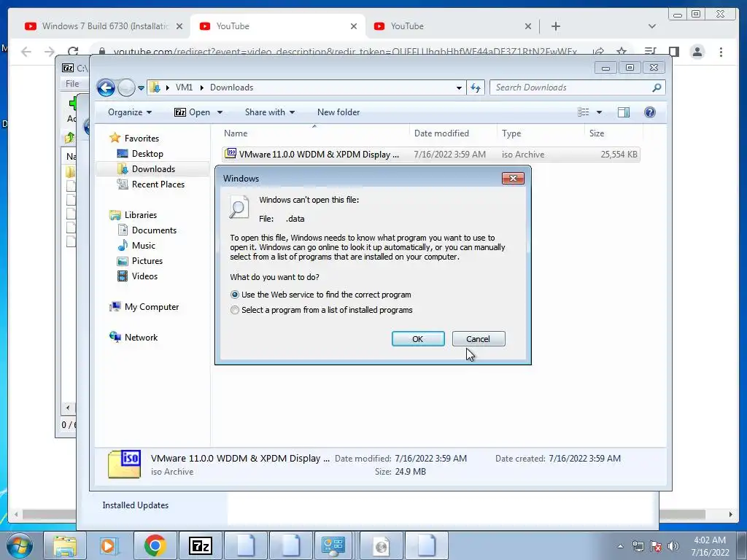Toggle the preview pane icon
747x560 pixels.
[x=624, y=112]
